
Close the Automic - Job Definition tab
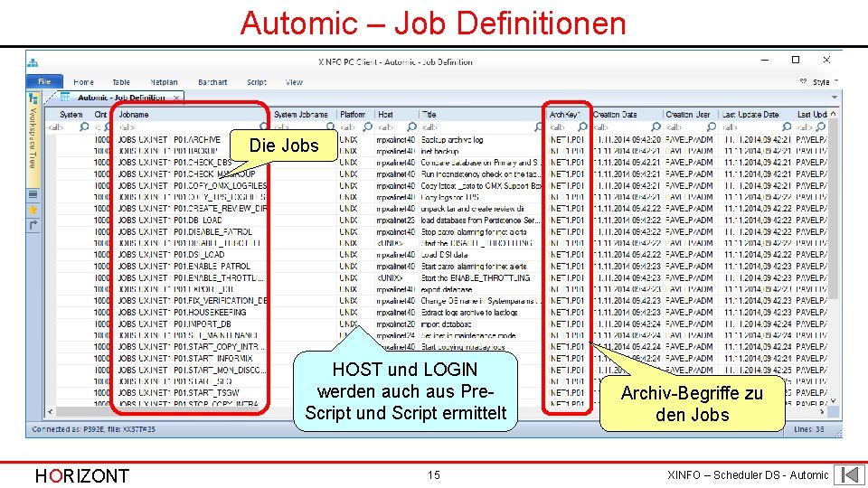[176, 98]
